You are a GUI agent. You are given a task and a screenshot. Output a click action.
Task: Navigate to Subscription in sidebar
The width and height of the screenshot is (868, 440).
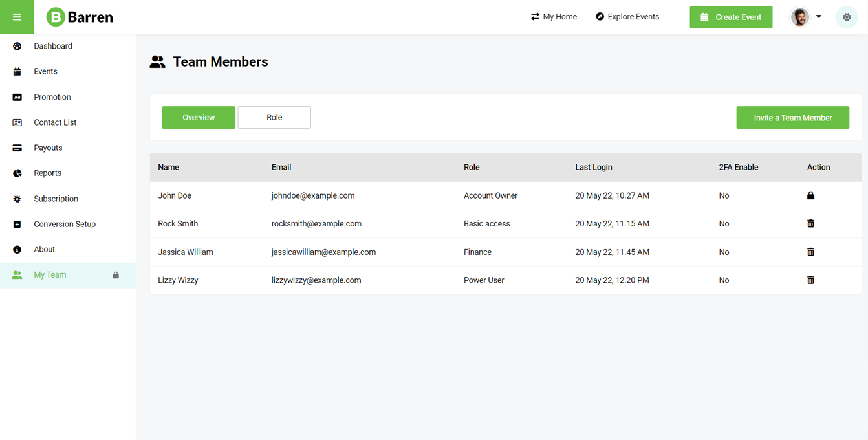click(56, 199)
